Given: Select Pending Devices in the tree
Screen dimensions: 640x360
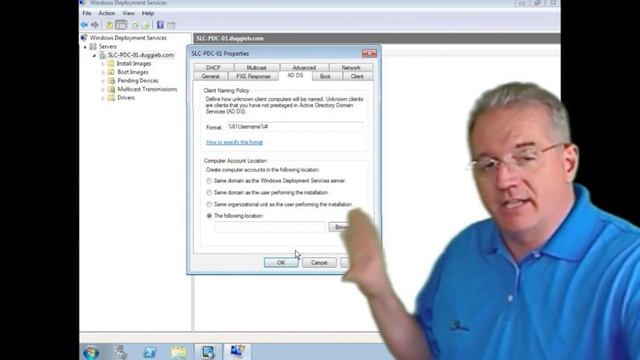Looking at the screenshot, I should pyautogui.click(x=138, y=81).
